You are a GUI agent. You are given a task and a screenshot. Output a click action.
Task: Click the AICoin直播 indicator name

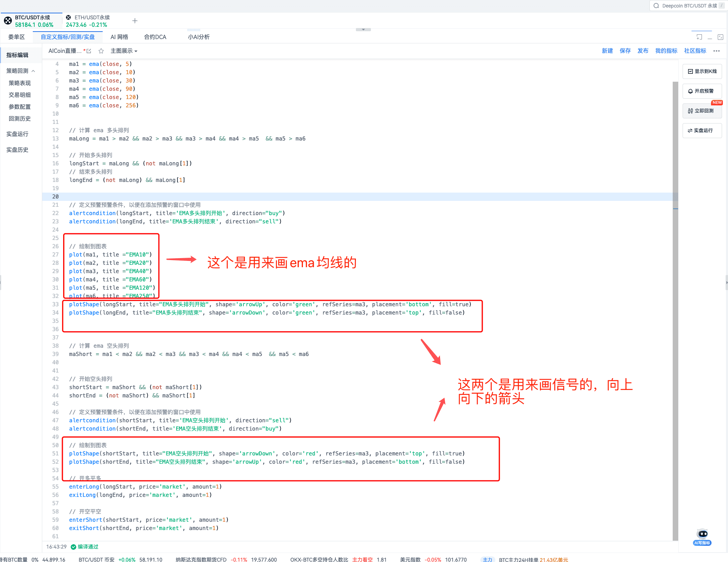65,51
